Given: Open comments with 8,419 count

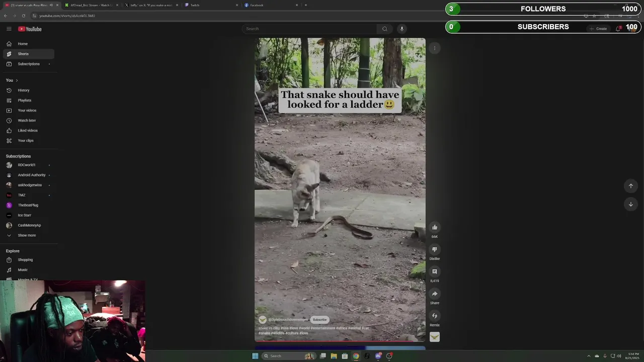Looking at the screenshot, I should click(435, 271).
